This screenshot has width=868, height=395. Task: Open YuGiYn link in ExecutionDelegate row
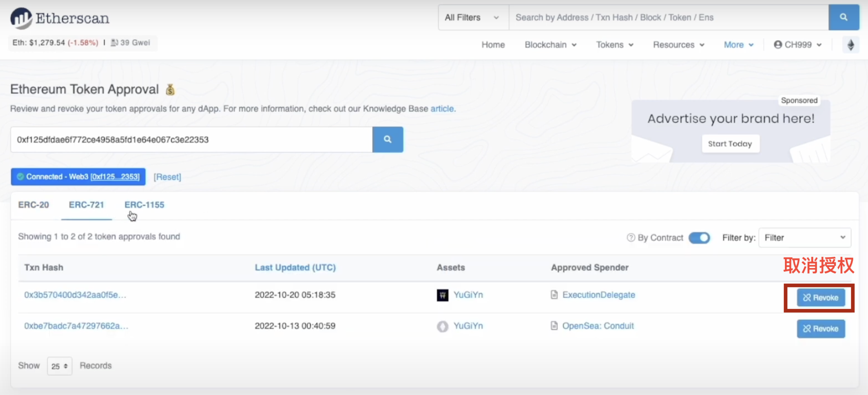click(x=468, y=295)
